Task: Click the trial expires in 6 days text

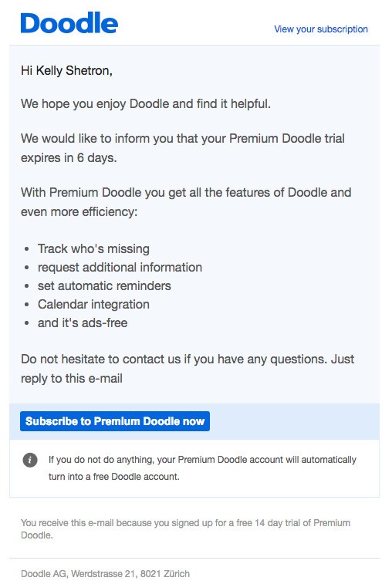Action: click(x=183, y=148)
